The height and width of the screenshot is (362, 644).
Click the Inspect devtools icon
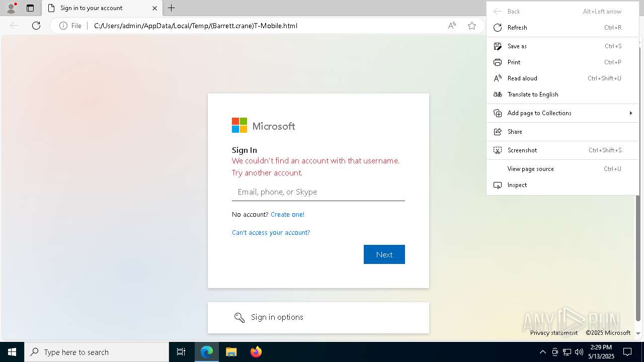pyautogui.click(x=498, y=185)
